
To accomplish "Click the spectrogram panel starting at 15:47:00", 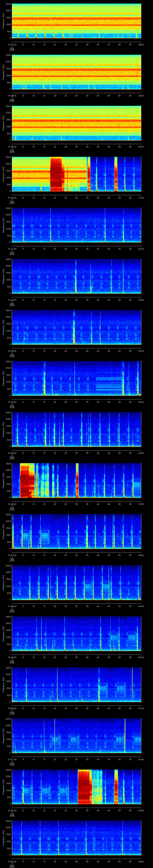I will (x=76, y=531).
